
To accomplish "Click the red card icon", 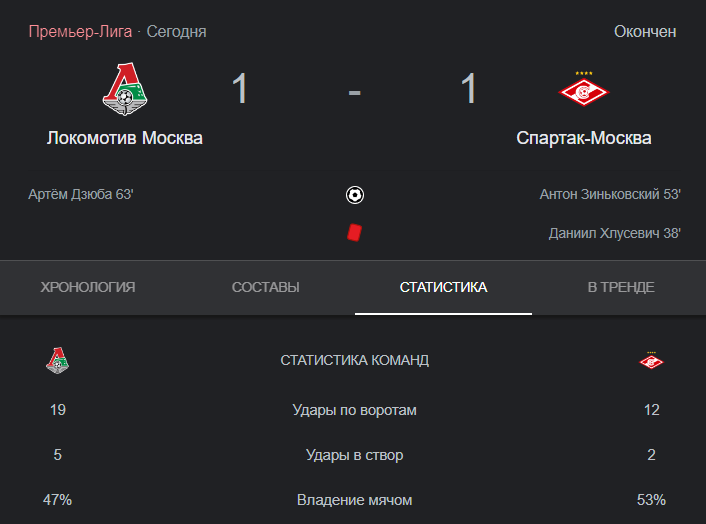I will 354,233.
